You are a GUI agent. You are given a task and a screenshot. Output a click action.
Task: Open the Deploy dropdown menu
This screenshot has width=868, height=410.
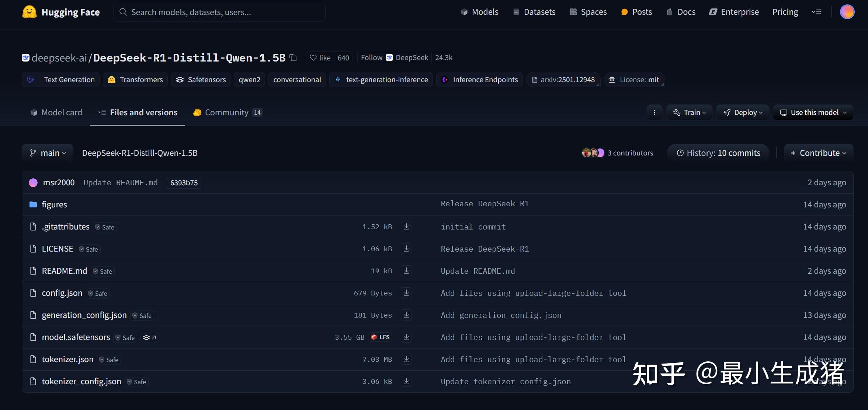(x=743, y=112)
